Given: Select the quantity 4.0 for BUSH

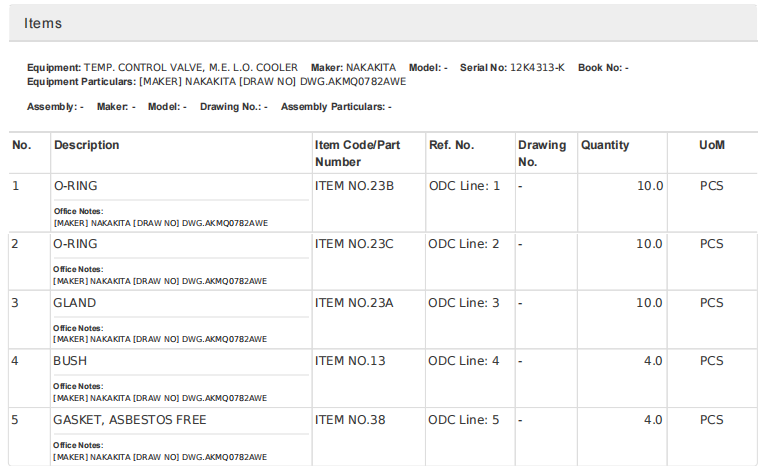Looking at the screenshot, I should 652,361.
